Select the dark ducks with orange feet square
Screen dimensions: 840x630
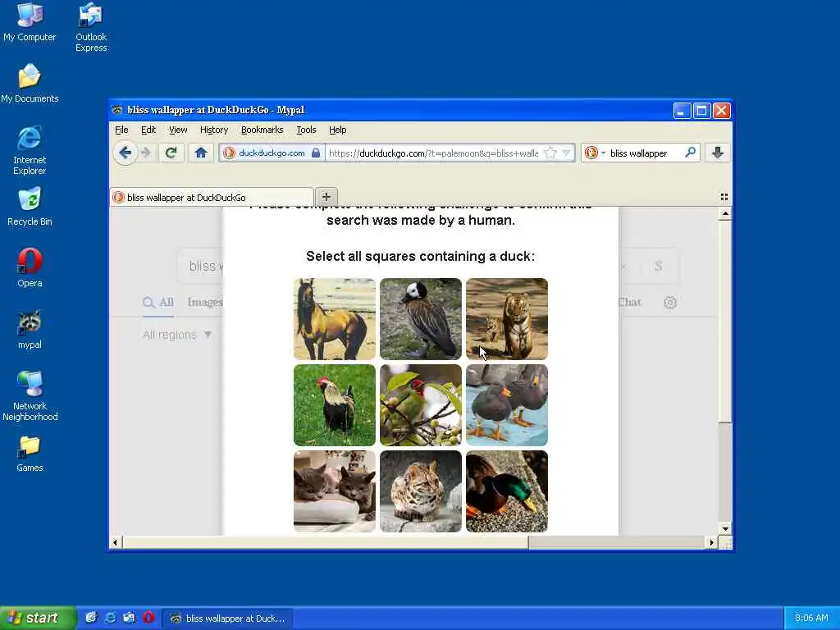click(x=507, y=405)
